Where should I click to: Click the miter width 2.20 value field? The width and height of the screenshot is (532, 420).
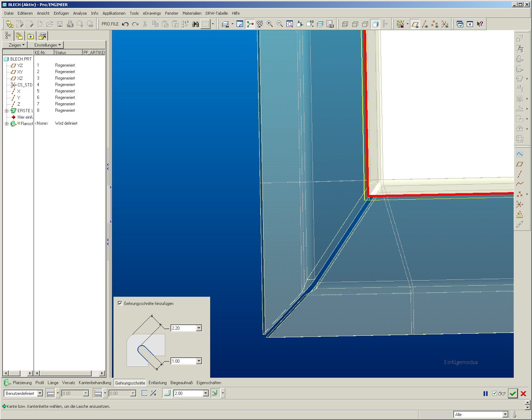184,328
